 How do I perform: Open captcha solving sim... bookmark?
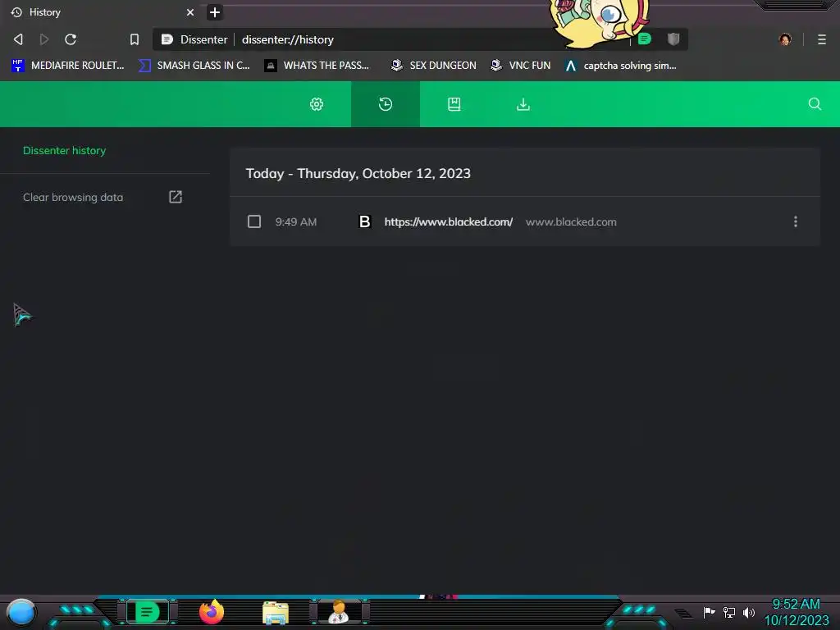click(x=621, y=66)
